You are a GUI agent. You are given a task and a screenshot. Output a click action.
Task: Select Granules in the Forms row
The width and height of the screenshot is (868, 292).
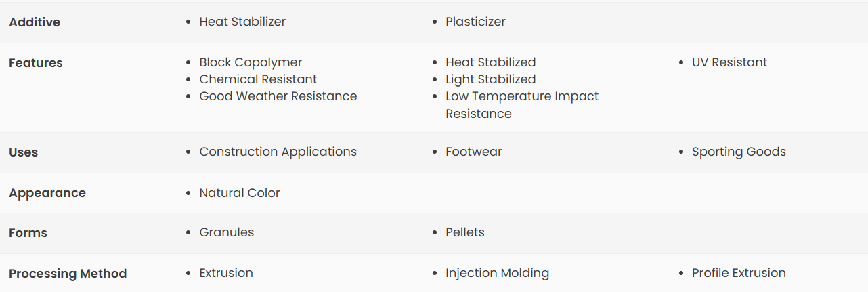[227, 232]
